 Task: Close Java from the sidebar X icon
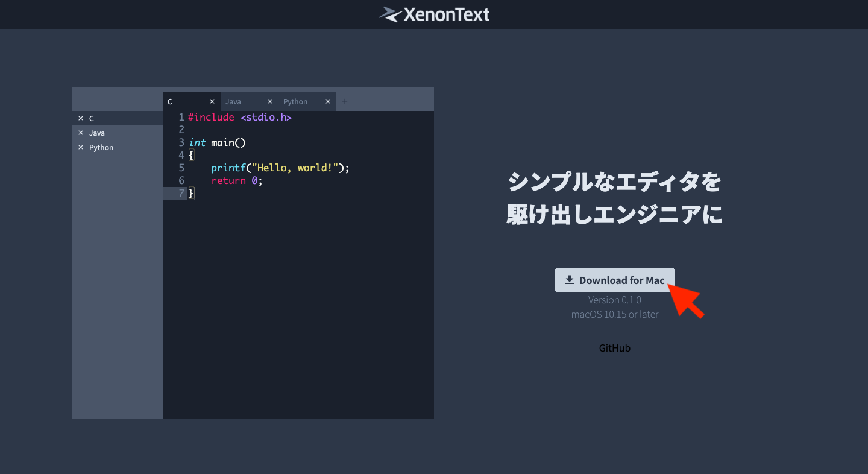click(81, 133)
